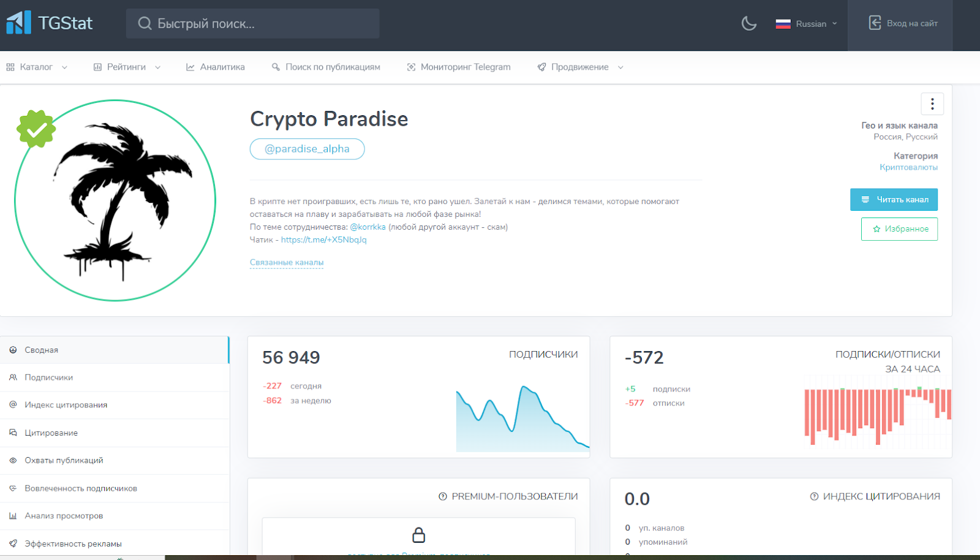Expand the Продвижение menu
This screenshot has height=560, width=980.
tap(580, 67)
